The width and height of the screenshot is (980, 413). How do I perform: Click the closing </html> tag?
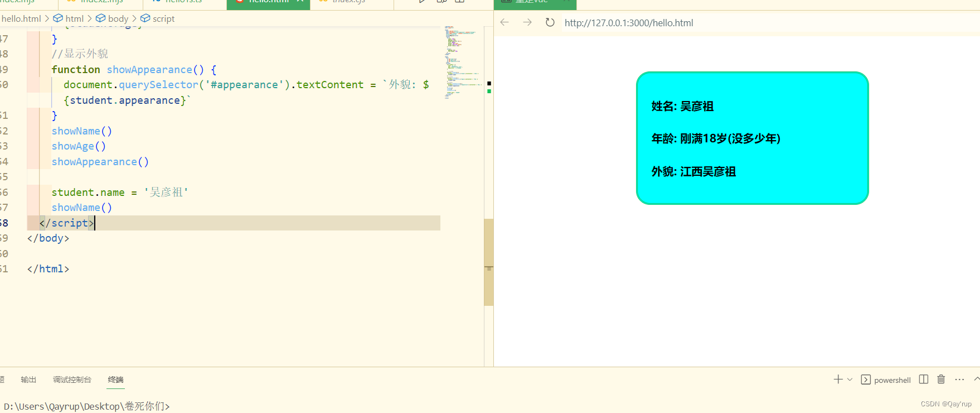coord(48,269)
